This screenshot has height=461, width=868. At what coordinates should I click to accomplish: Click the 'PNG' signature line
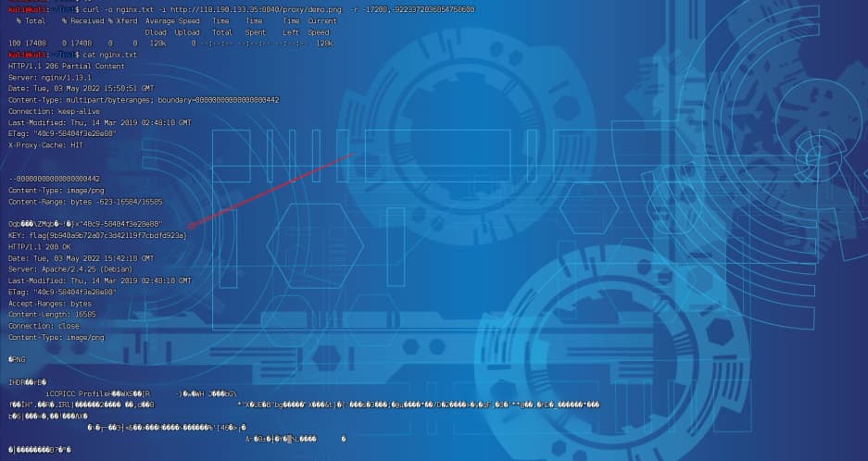[17, 360]
